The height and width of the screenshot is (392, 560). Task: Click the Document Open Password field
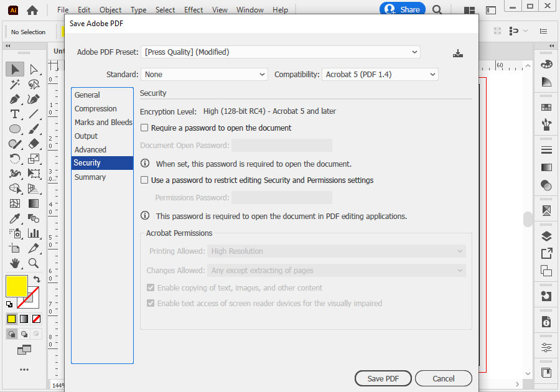(x=282, y=146)
